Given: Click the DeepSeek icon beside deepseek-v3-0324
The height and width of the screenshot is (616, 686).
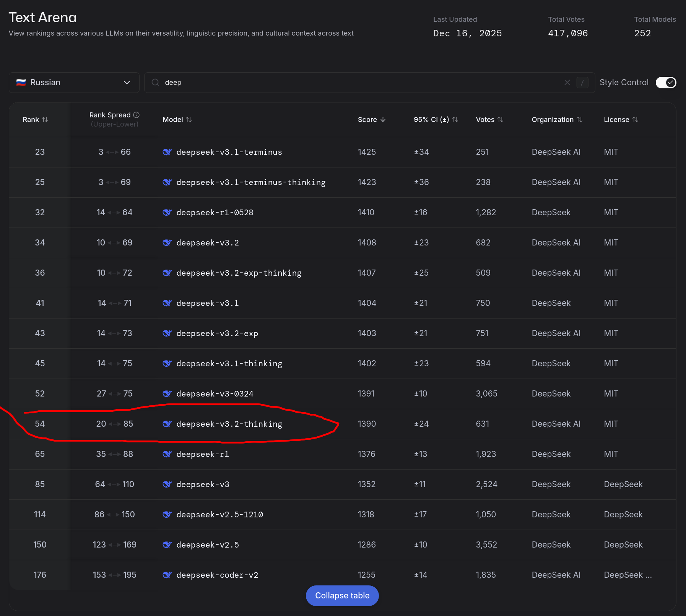Looking at the screenshot, I should click(167, 394).
